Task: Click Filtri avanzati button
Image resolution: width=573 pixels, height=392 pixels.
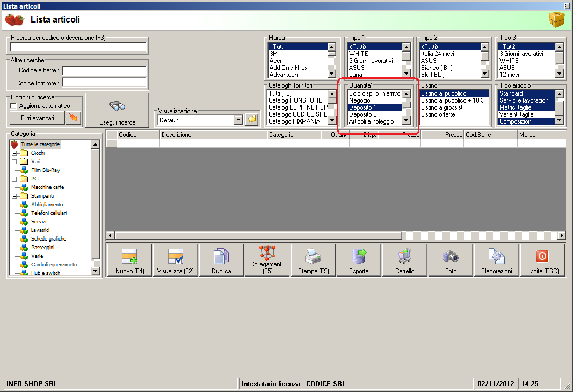Action: pos(37,118)
